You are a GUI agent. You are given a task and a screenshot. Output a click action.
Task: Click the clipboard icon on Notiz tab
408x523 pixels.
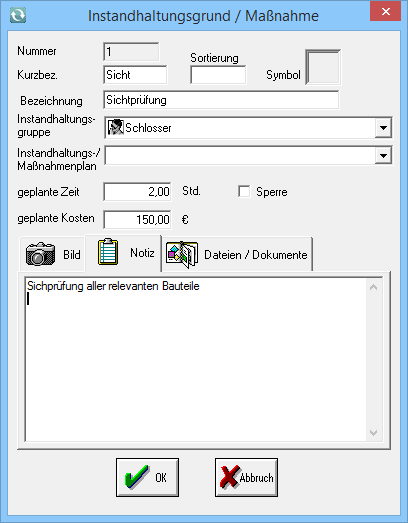coord(108,251)
